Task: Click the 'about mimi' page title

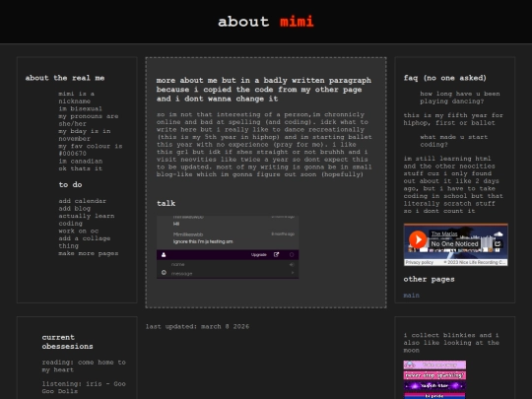Action: 266,22
